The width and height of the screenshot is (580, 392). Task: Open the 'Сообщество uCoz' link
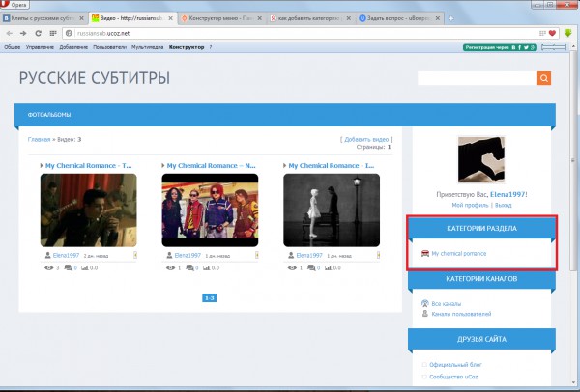pyautogui.click(x=453, y=377)
